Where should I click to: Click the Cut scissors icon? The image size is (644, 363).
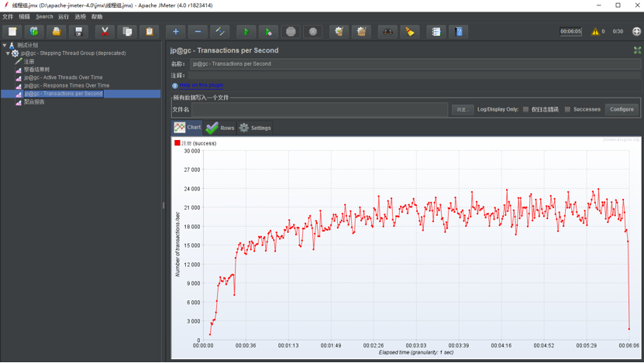pos(105,32)
